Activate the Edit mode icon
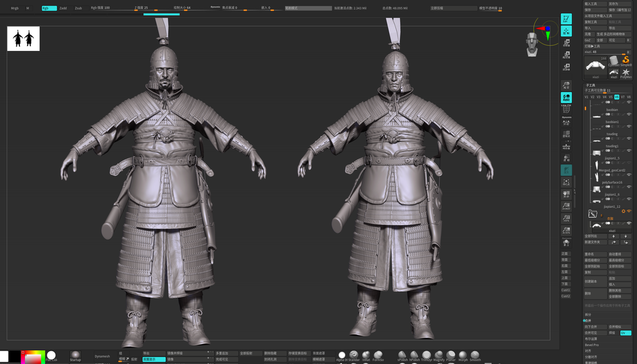Screen dimensions: 637x364 tap(566, 19)
